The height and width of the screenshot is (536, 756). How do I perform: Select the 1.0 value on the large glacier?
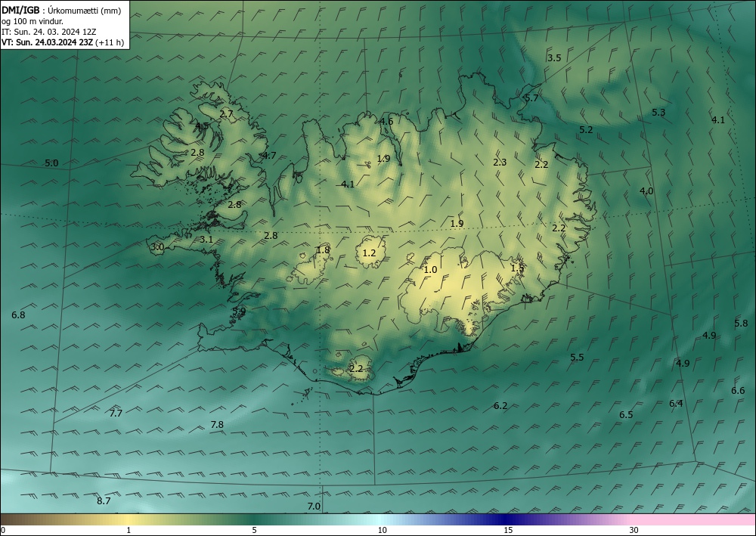click(x=430, y=270)
